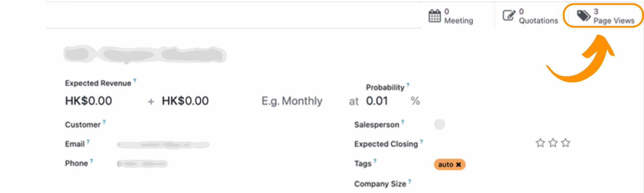Click the Quotations pencil icon
This screenshot has width=644, height=193.
[508, 15]
